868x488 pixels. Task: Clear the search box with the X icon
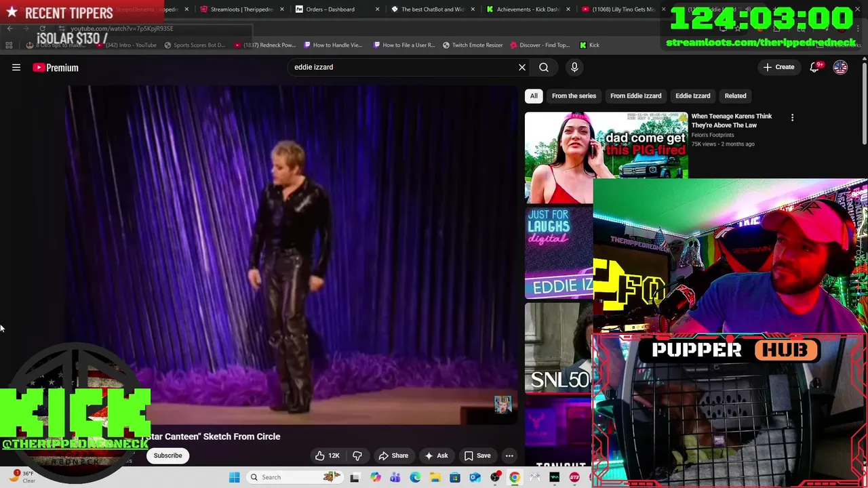522,67
